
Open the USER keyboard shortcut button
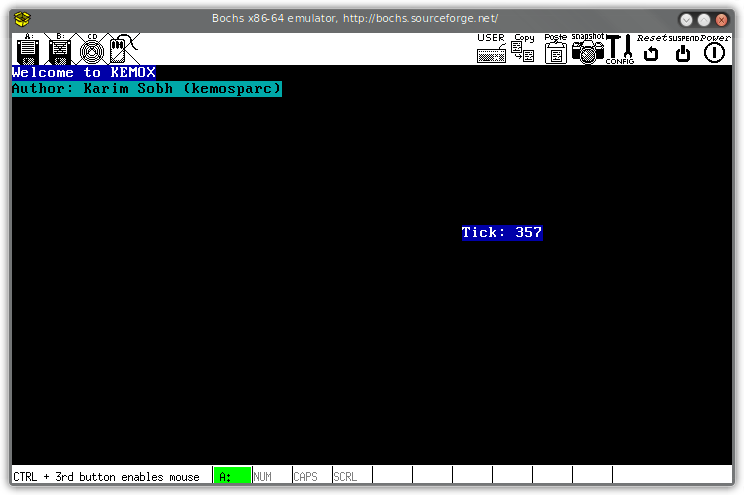click(491, 48)
